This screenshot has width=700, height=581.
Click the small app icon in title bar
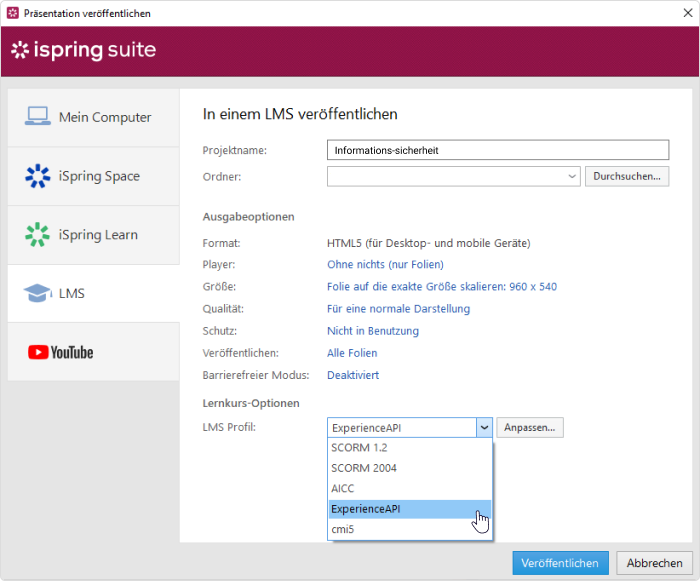(x=13, y=13)
